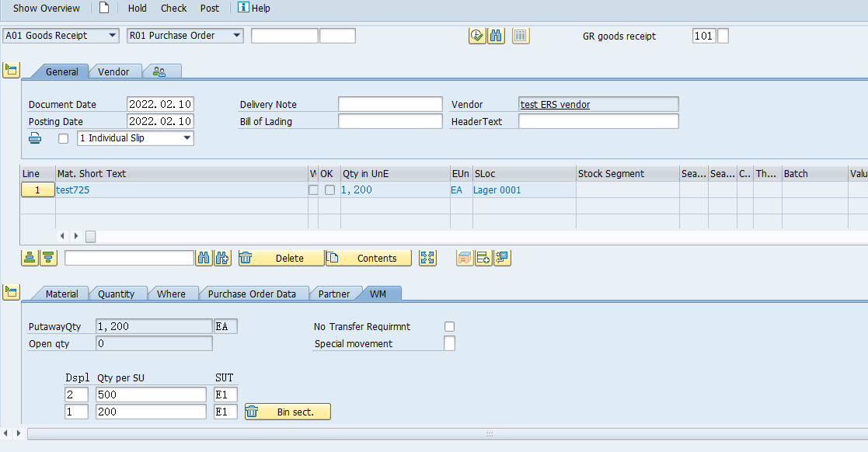868x452 pixels.
Task: Open the 1 Individual Slip dropdown
Action: 186,137
